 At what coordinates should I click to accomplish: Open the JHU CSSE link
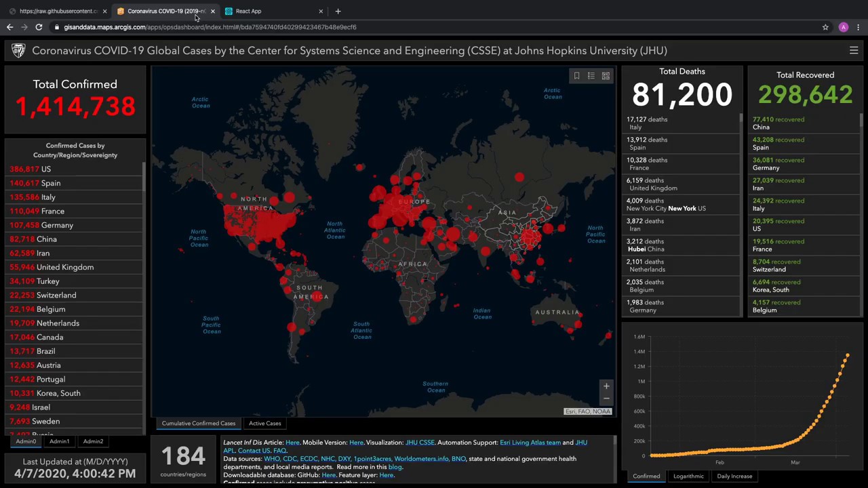tap(420, 443)
